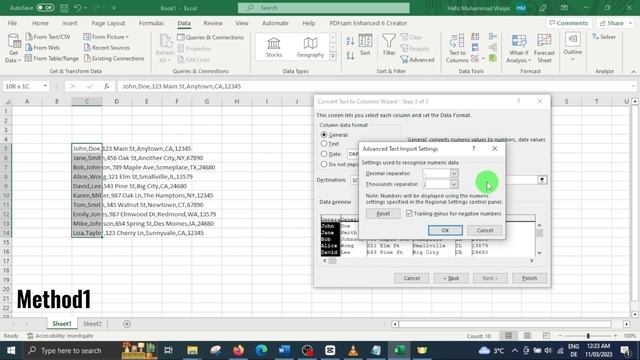Screen dimensions: 640x360
Task: Sort Z to A descending
Action: pos(350,56)
